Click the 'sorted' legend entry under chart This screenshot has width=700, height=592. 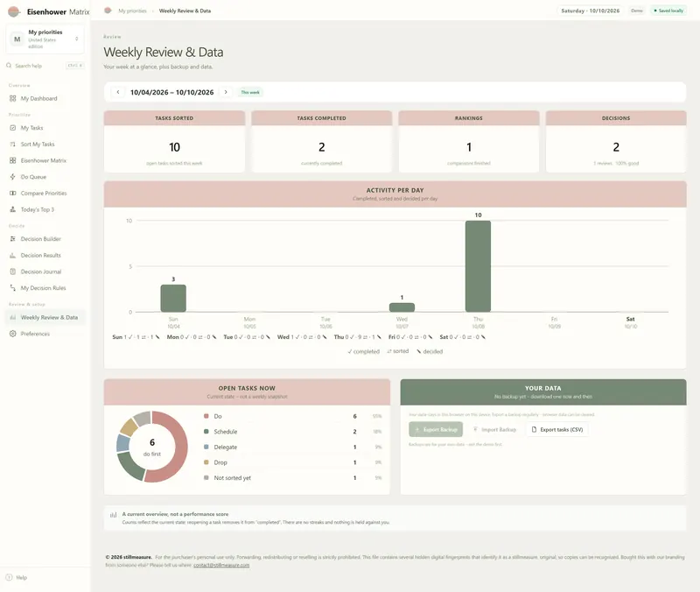[x=397, y=351]
